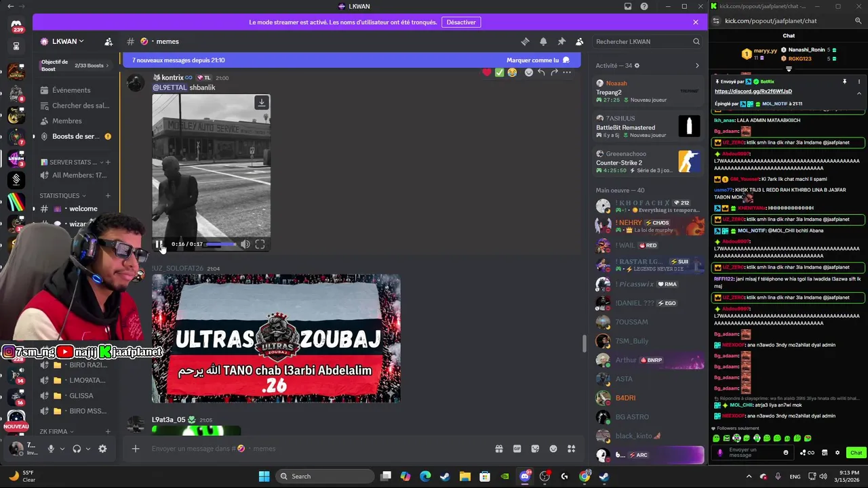Open the welcome channel
This screenshot has height=488, width=868.
click(76, 209)
